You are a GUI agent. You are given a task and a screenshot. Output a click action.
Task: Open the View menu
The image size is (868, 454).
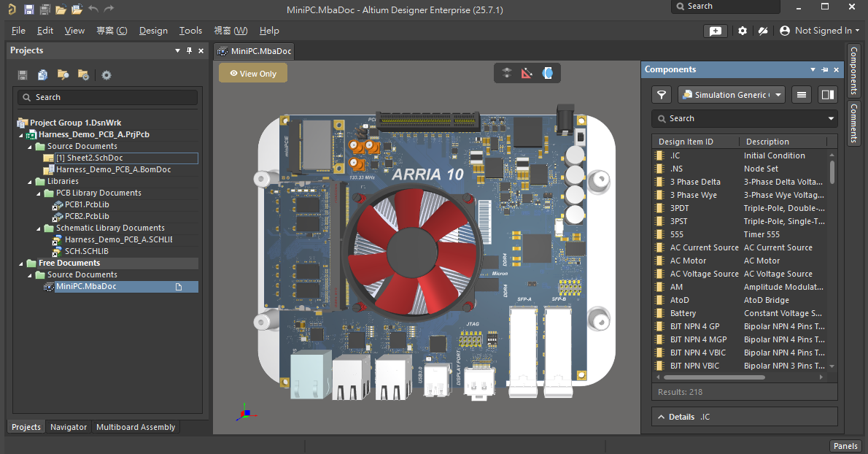(x=74, y=31)
